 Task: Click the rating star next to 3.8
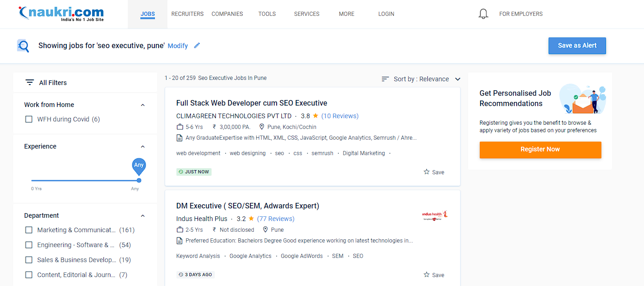tap(315, 115)
